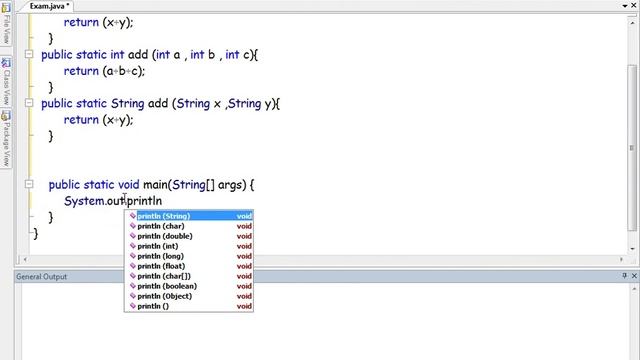Image resolution: width=640 pixels, height=360 pixels.
Task: Place cursor after System.out.println text
Action: (163, 201)
